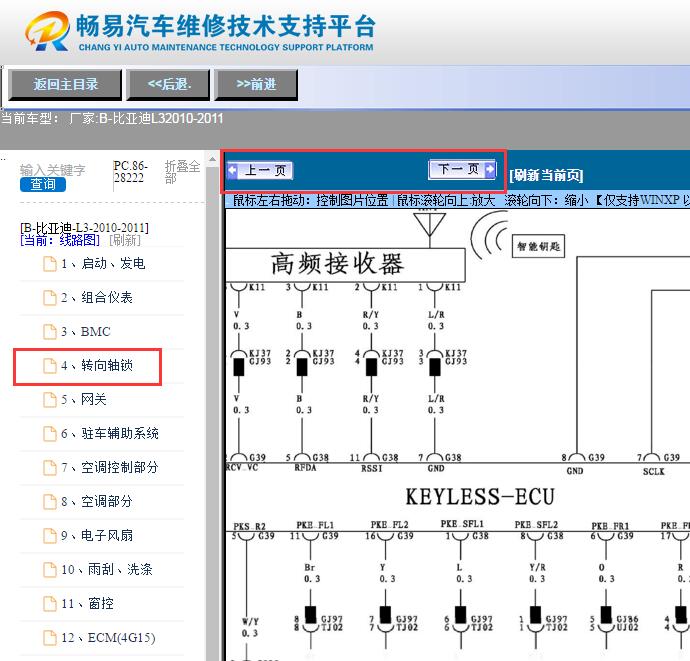Viewport: 690px width, 661px height.
Task: Click the 当前车型 vehicle info text
Action: pos(112,118)
